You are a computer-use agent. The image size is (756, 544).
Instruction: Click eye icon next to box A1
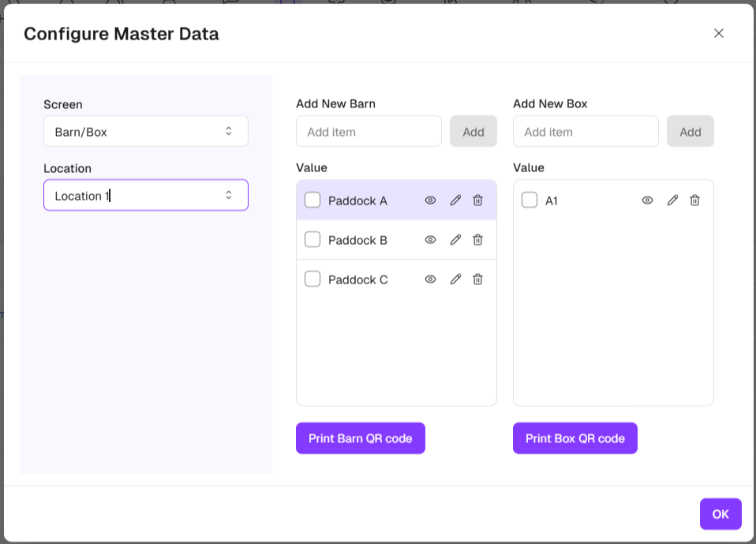(x=647, y=201)
